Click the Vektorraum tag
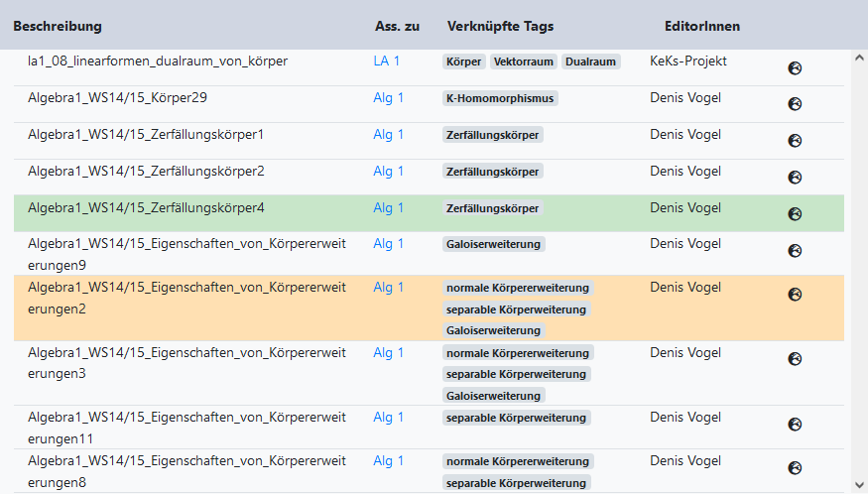Image resolution: width=868 pixels, height=494 pixels. 523,62
